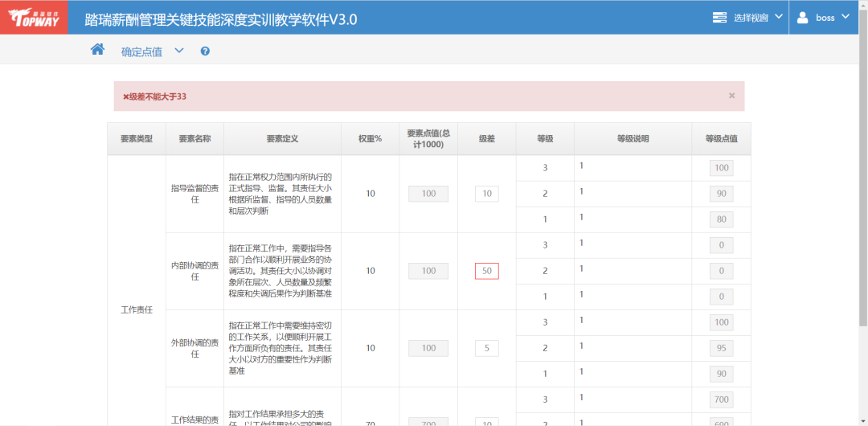Click the TOPWAY logo
This screenshot has width=868, height=426.
[34, 17]
